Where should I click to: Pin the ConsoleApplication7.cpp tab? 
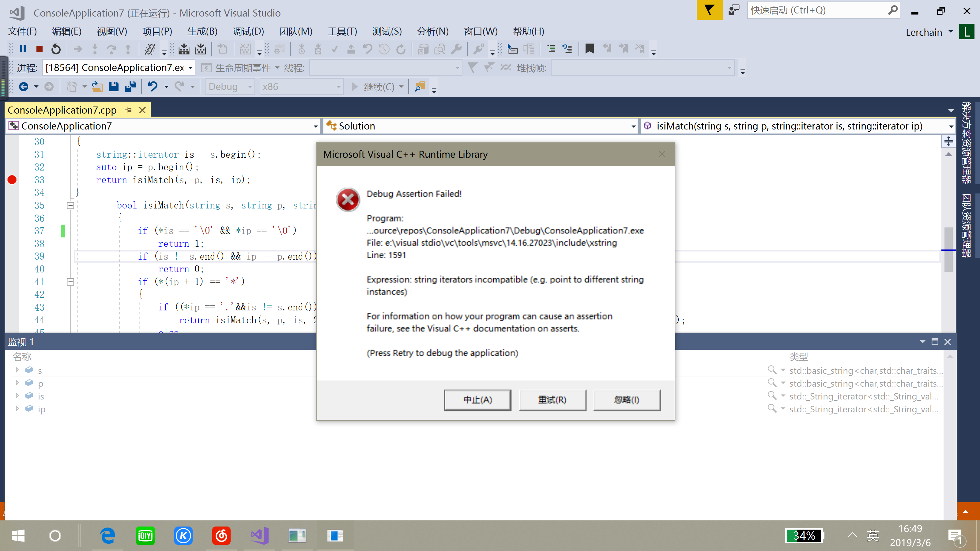click(x=129, y=110)
